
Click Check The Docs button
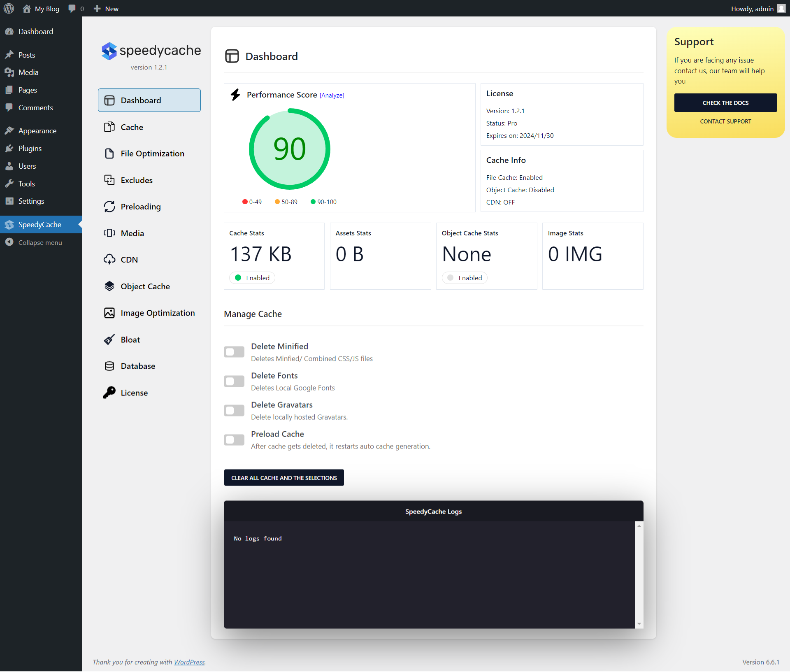pyautogui.click(x=725, y=103)
